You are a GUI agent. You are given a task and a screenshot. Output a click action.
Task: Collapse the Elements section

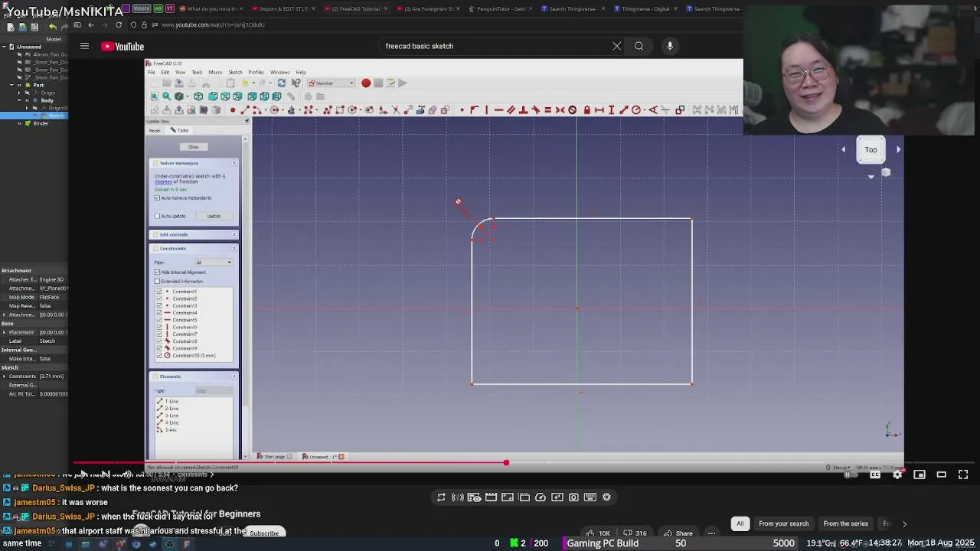click(234, 377)
